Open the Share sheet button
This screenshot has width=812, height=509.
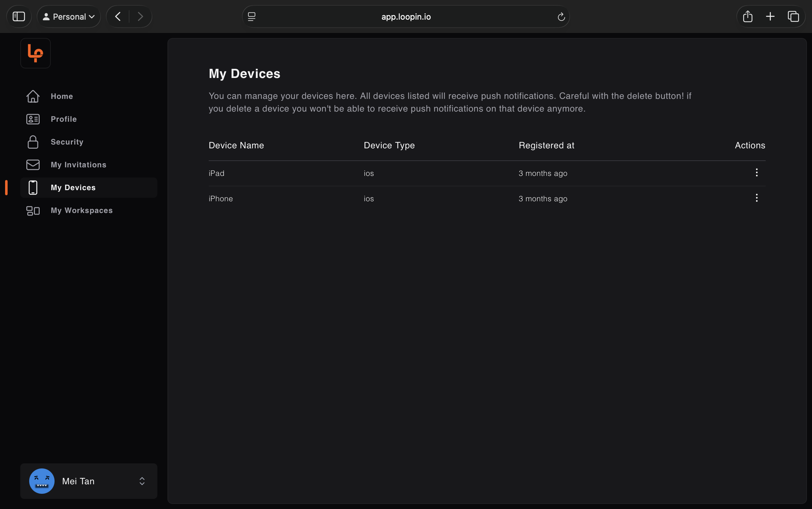click(x=747, y=16)
